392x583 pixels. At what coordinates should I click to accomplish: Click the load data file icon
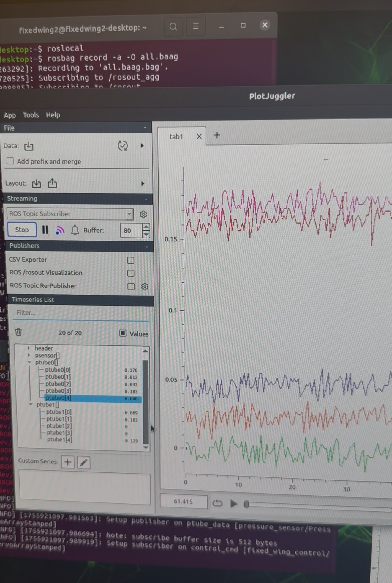29,146
